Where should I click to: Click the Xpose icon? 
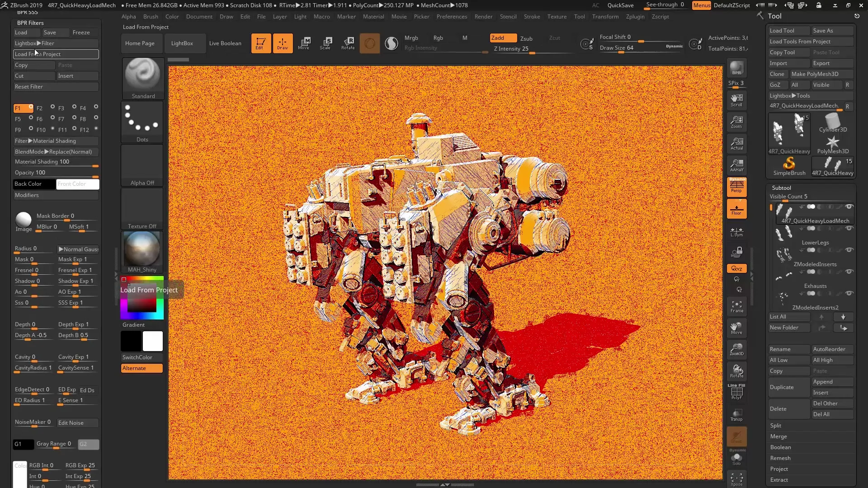(736, 479)
